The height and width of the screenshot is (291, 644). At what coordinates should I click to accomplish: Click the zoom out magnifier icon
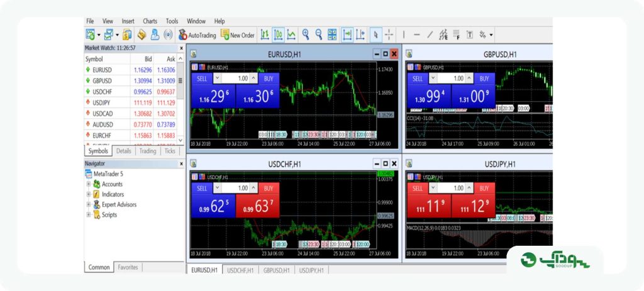click(319, 35)
